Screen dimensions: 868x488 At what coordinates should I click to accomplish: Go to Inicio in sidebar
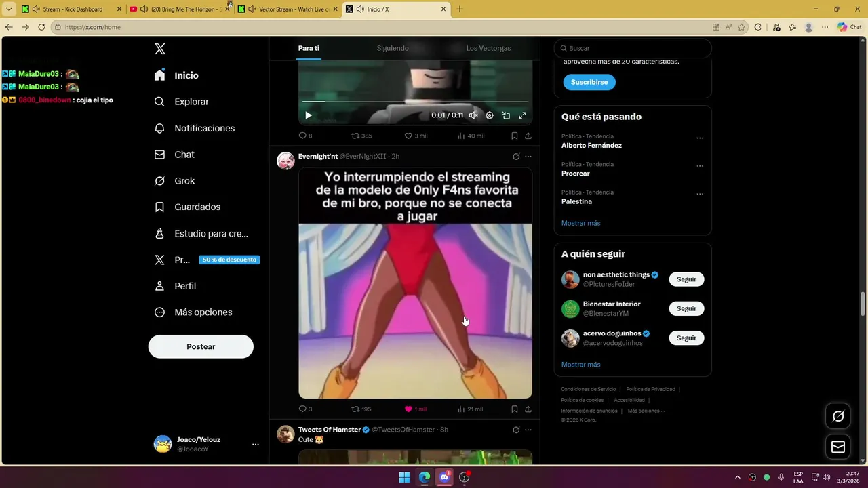tap(177, 75)
